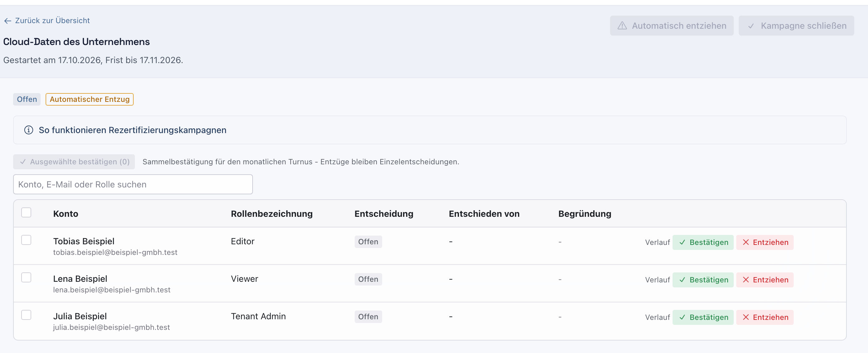
Task: Select the checkbox for Lena Beispiel
Action: 26,277
